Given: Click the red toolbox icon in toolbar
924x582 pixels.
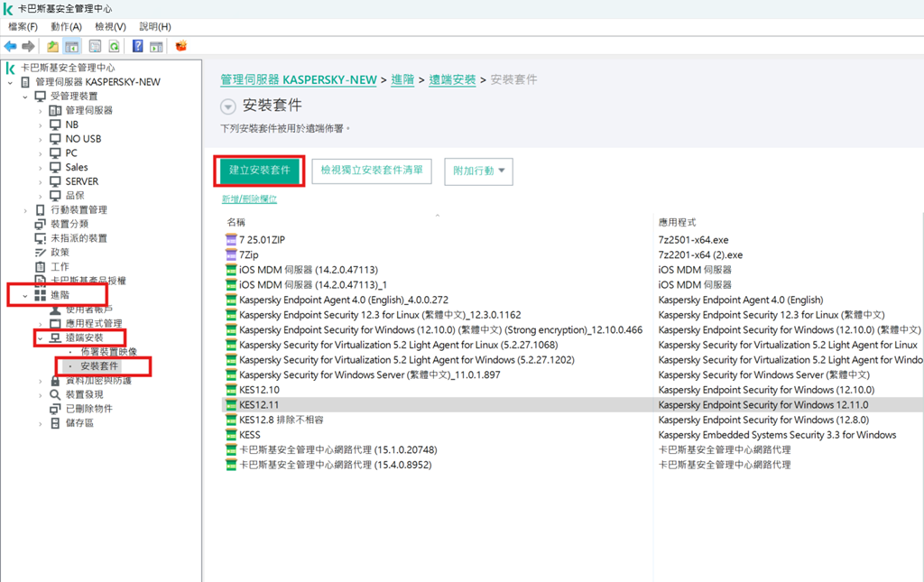Looking at the screenshot, I should coord(181,46).
